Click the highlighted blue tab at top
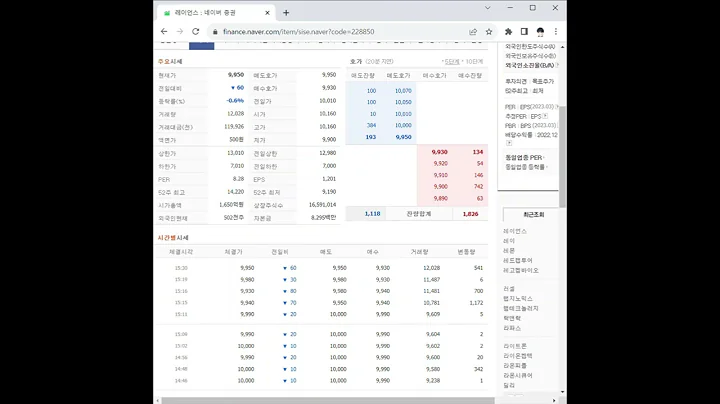The image size is (720, 404). (x=202, y=45)
